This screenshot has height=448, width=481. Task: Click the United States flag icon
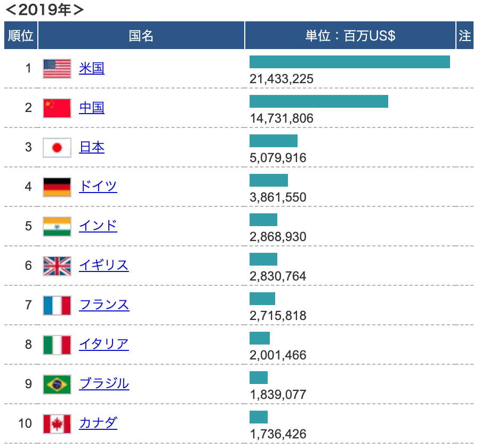(x=57, y=69)
